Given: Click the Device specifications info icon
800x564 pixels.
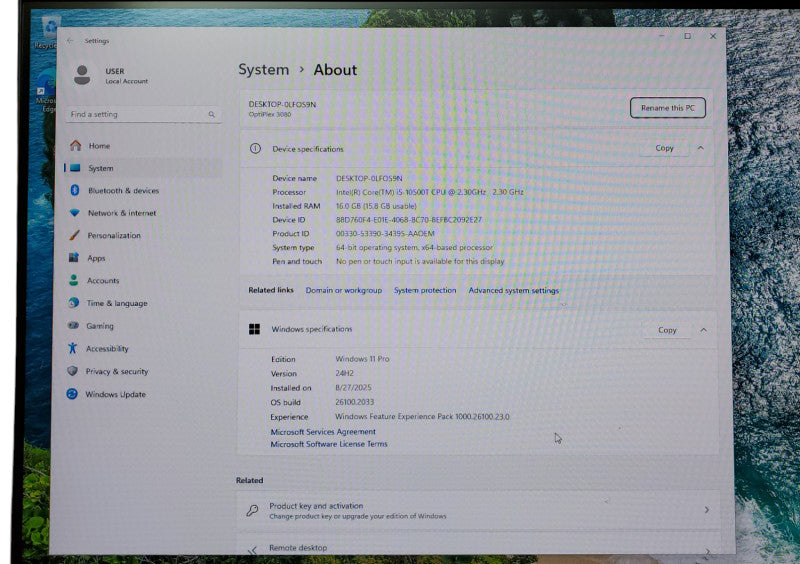Looking at the screenshot, I should pyautogui.click(x=255, y=149).
